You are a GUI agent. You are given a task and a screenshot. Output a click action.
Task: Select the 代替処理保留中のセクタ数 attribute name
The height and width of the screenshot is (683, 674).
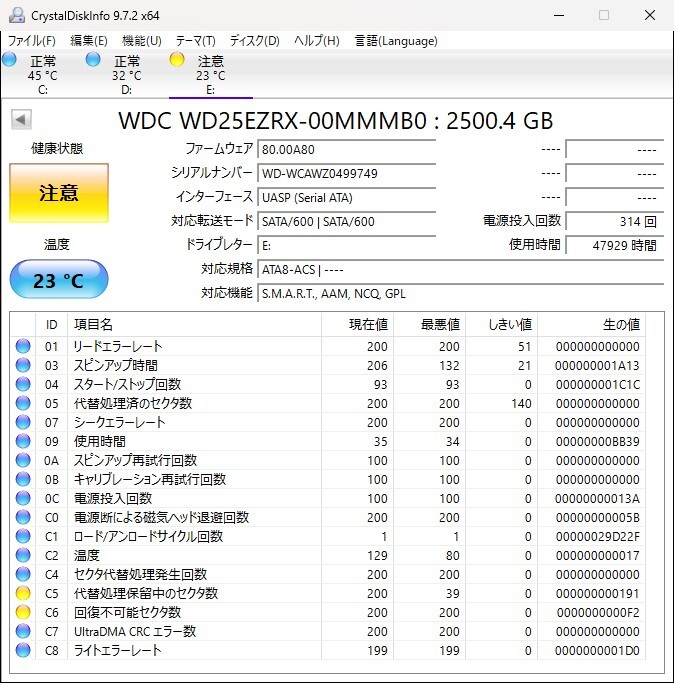(146, 593)
